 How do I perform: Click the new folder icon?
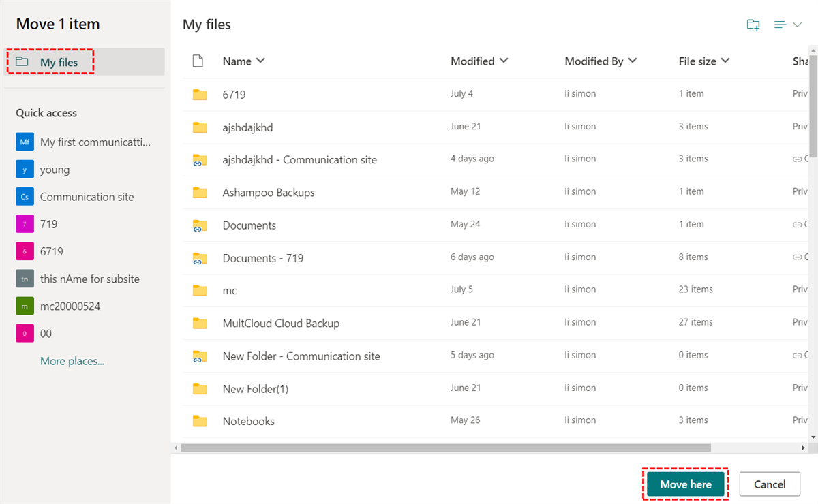pos(753,25)
